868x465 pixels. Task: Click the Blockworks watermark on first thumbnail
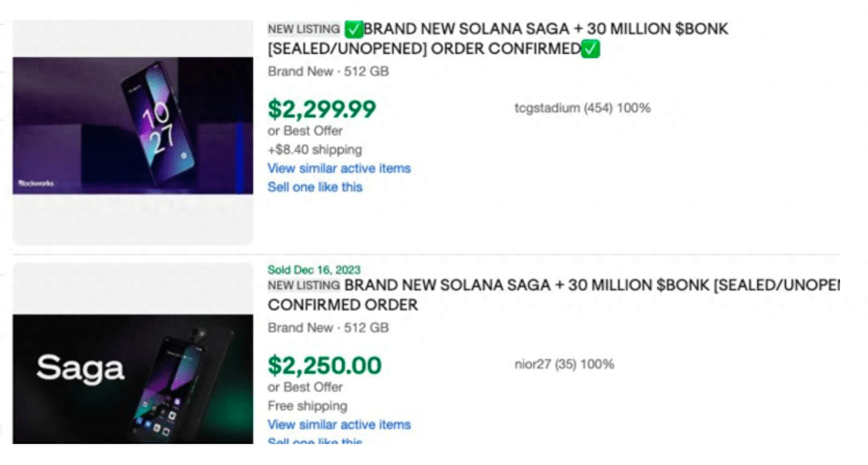[36, 183]
